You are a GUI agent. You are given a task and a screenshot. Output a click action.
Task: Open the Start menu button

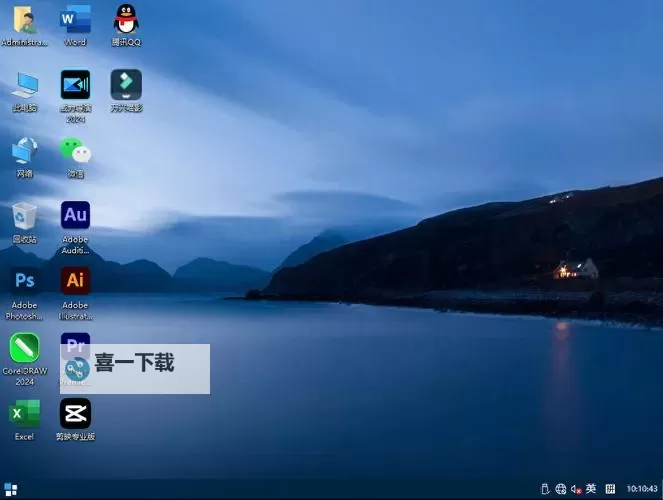(x=11, y=489)
